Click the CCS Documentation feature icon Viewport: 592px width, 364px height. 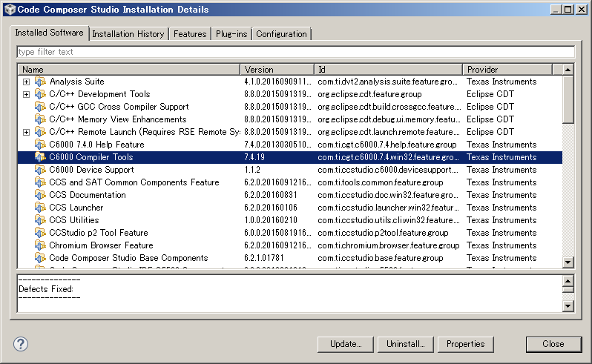[40, 195]
